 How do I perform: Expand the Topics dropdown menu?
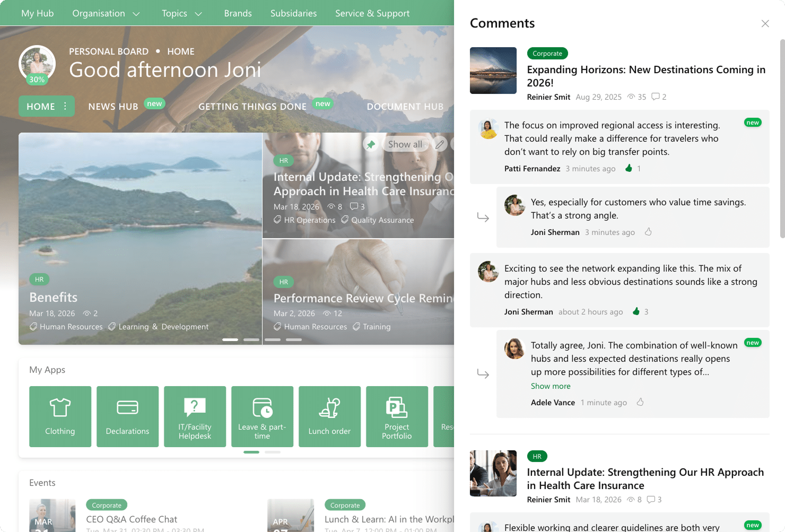[x=182, y=13]
